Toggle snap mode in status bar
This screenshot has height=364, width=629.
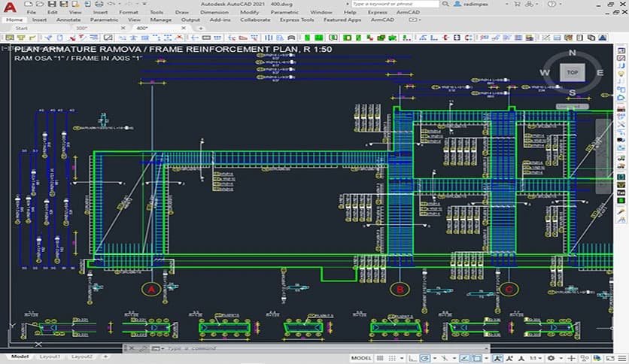[x=390, y=358]
